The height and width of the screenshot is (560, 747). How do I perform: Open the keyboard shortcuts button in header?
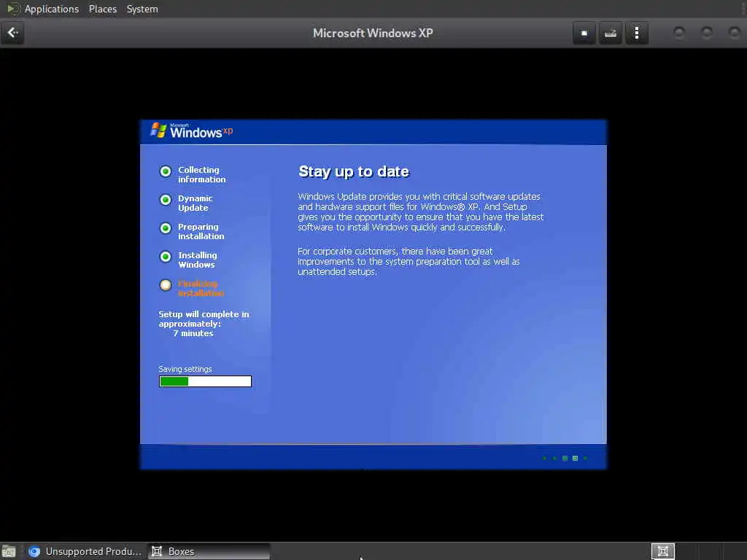(611, 34)
